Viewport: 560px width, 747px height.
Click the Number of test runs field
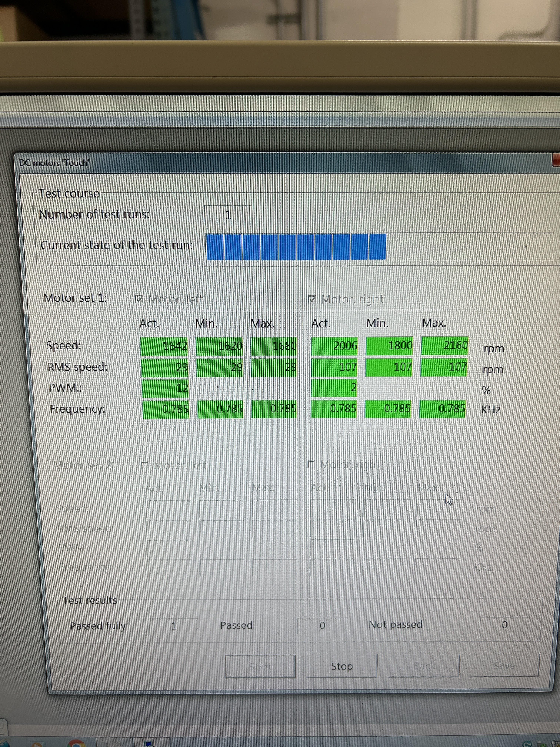(228, 215)
